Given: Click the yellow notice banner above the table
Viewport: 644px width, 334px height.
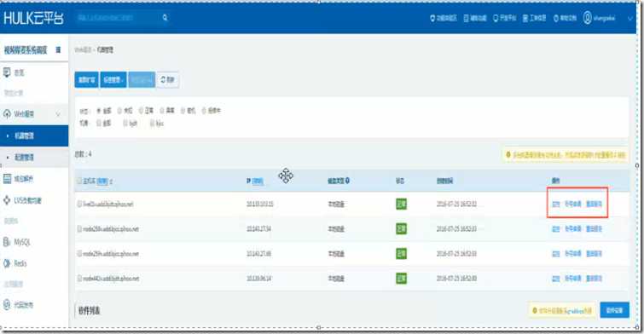Looking at the screenshot, I should tap(566, 155).
